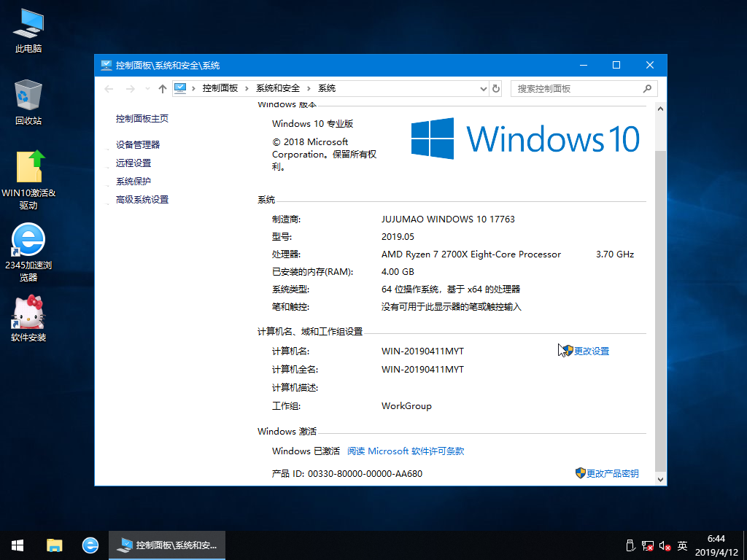Click the show desktop strip

(x=745, y=545)
